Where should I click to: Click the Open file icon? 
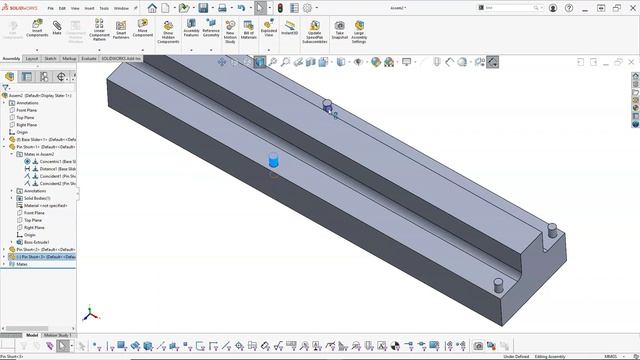(x=184, y=8)
